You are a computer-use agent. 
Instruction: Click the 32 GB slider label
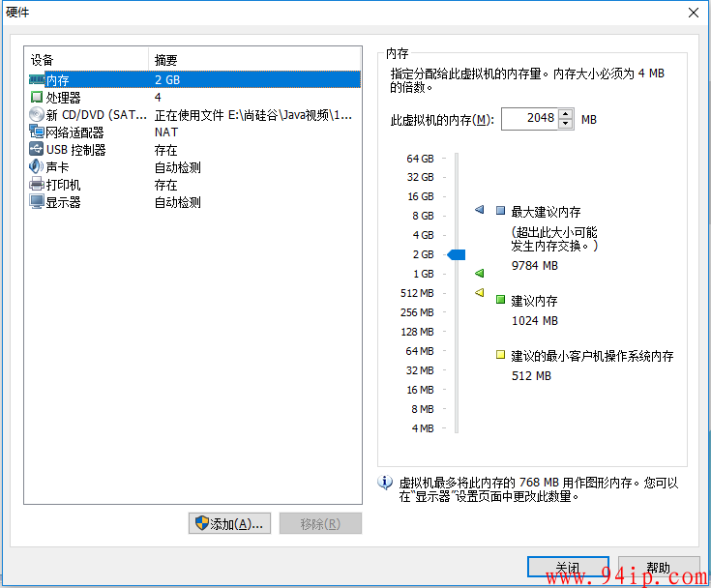(x=420, y=177)
